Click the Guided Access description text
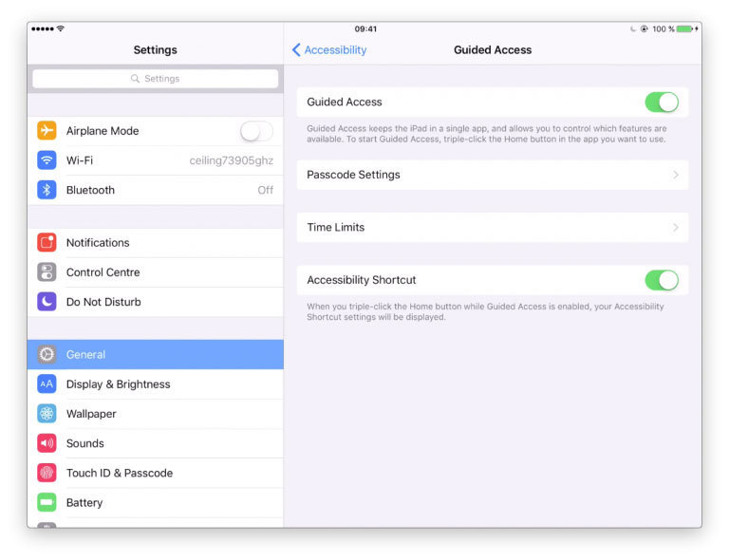 coord(486,134)
